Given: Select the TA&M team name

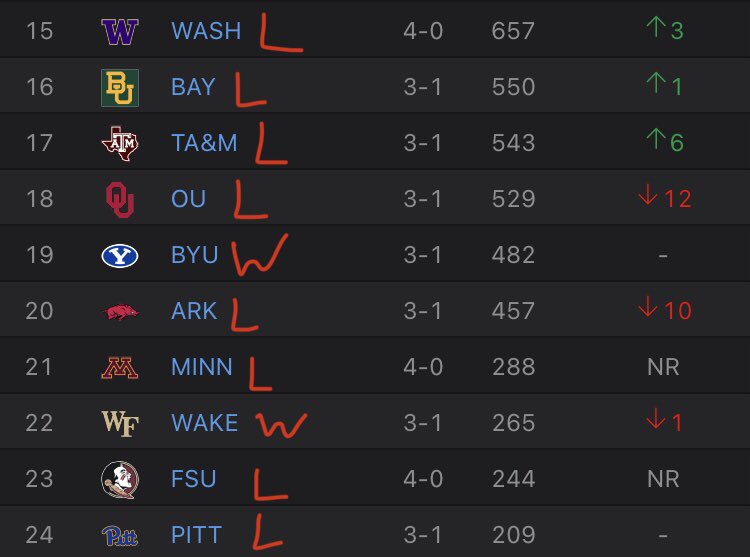Looking at the screenshot, I should [x=204, y=143].
